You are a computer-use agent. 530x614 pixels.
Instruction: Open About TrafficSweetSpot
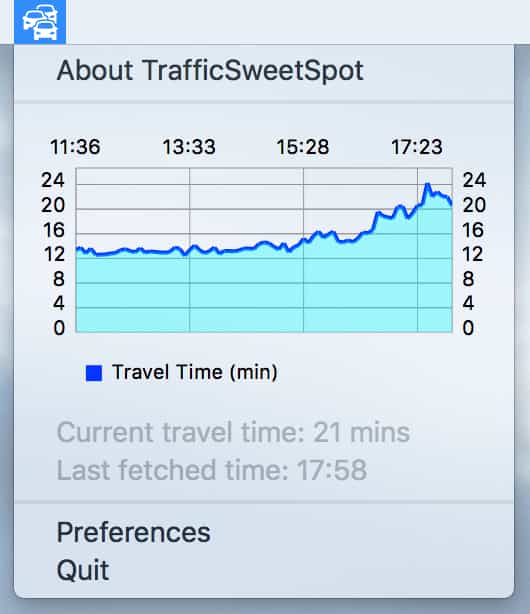coord(210,71)
